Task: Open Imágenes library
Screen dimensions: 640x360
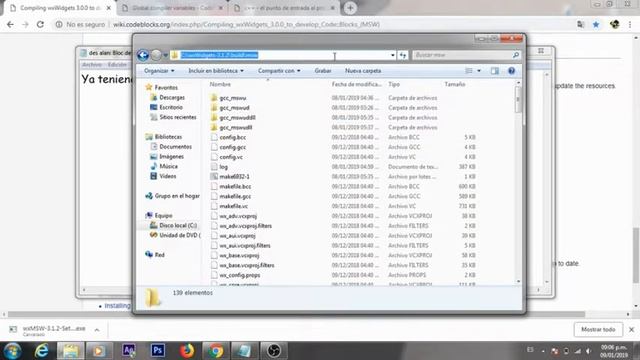Action: (x=171, y=157)
